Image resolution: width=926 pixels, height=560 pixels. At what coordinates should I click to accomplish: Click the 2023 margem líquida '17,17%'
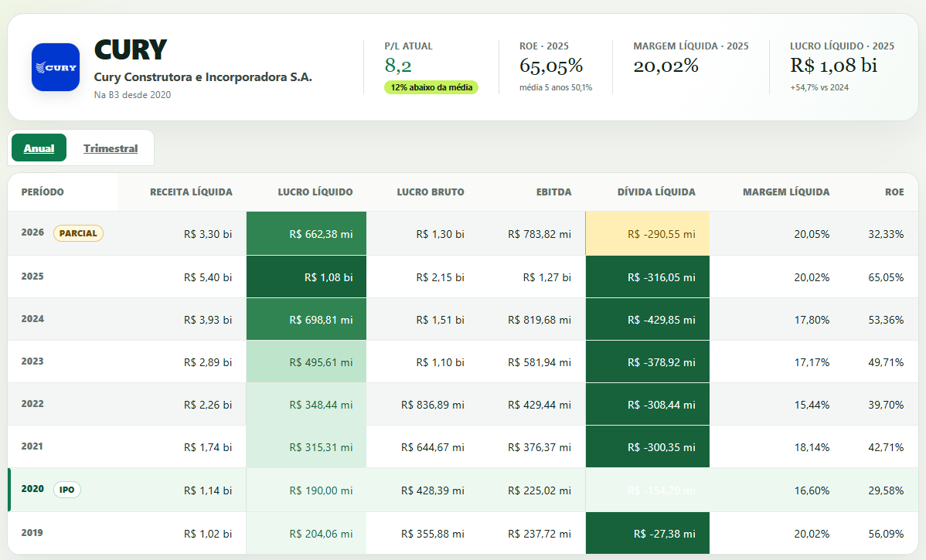[x=812, y=362]
